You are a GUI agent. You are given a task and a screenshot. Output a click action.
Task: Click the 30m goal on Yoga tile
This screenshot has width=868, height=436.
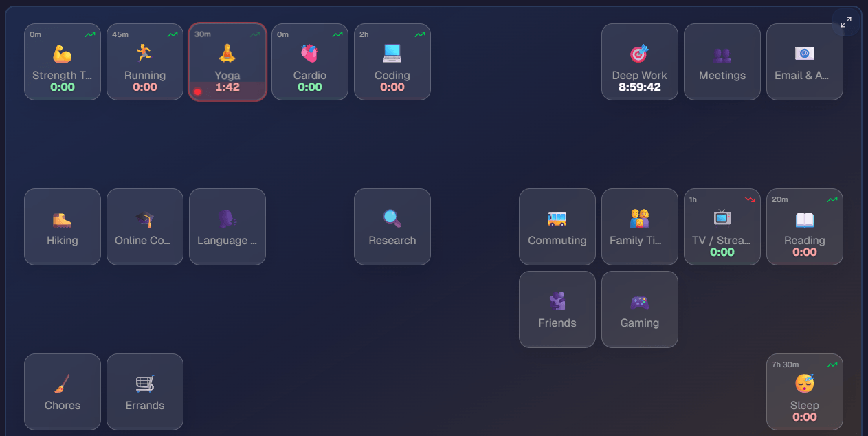203,34
